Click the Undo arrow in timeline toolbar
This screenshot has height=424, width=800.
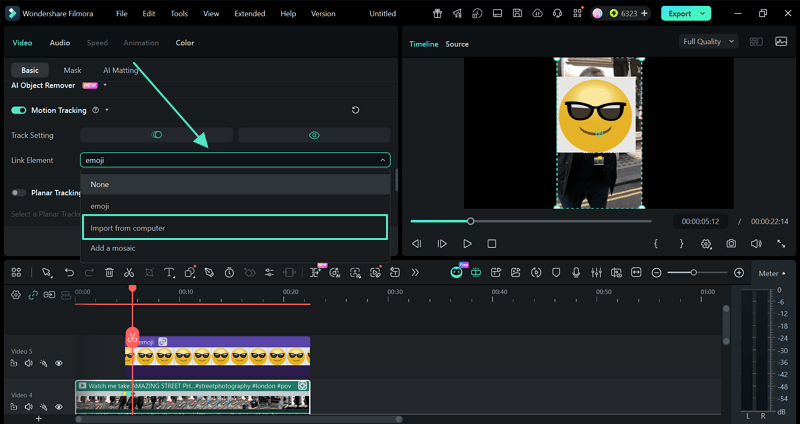pos(69,272)
